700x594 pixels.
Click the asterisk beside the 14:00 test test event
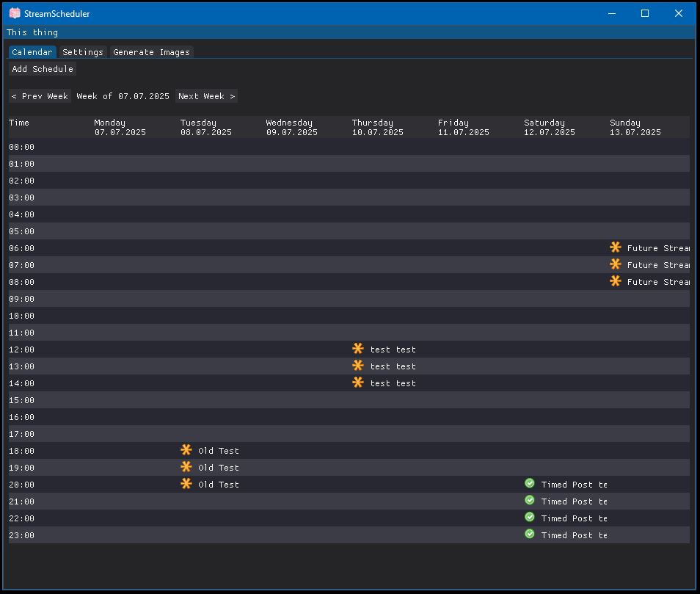point(358,383)
